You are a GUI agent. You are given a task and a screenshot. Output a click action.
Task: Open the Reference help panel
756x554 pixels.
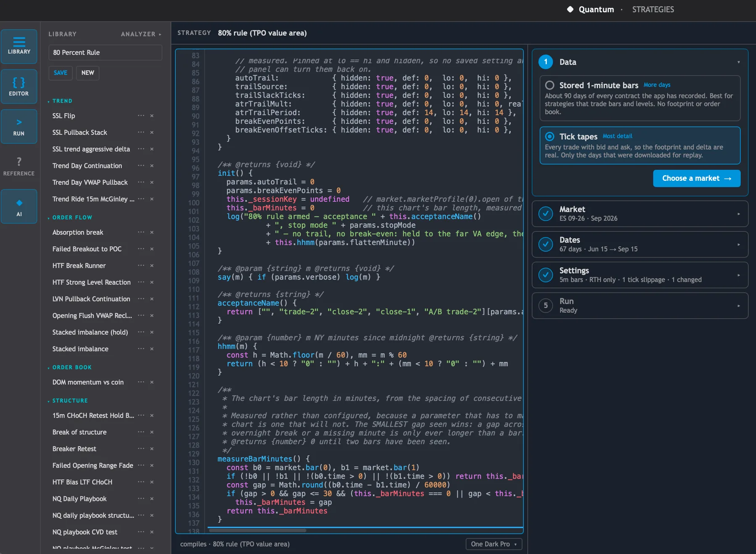point(19,166)
